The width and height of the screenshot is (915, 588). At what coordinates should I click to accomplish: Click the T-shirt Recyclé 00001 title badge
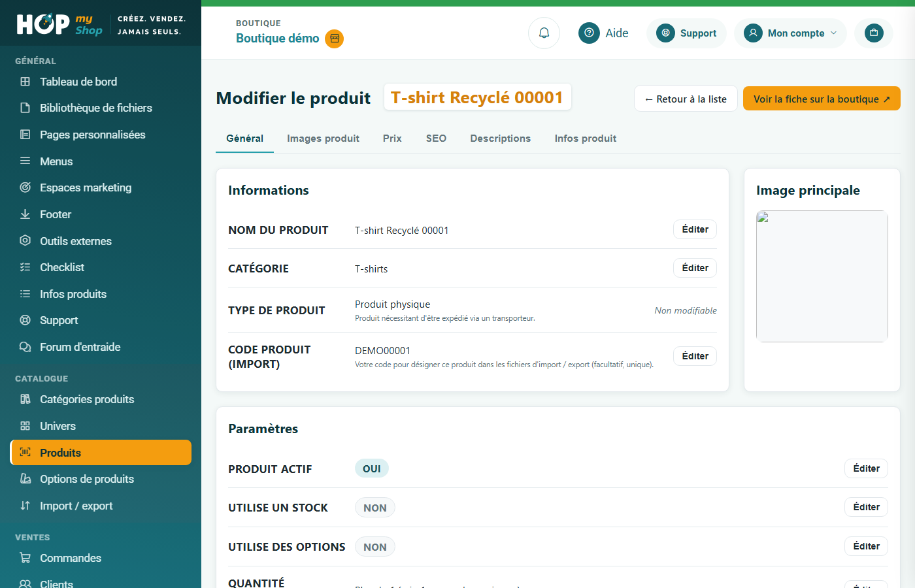pos(477,97)
